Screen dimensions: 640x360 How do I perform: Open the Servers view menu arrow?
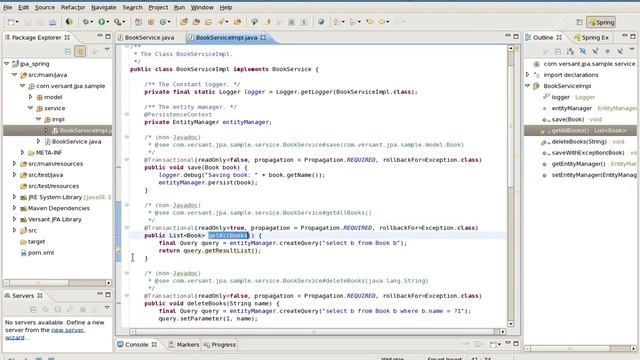tap(107, 308)
